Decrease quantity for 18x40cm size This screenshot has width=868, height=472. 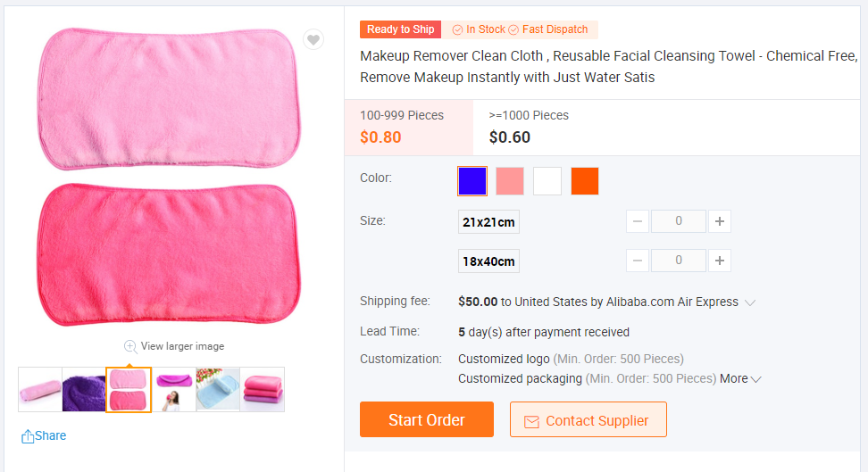click(638, 261)
